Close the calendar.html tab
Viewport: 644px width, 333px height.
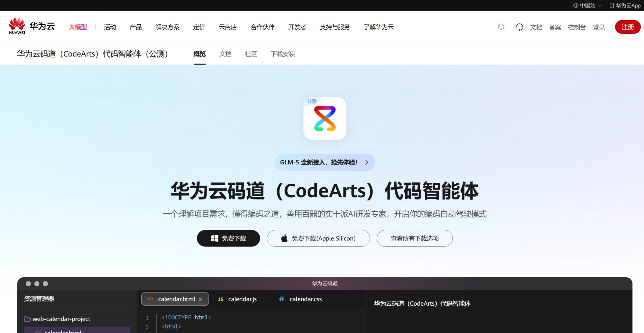[200, 299]
